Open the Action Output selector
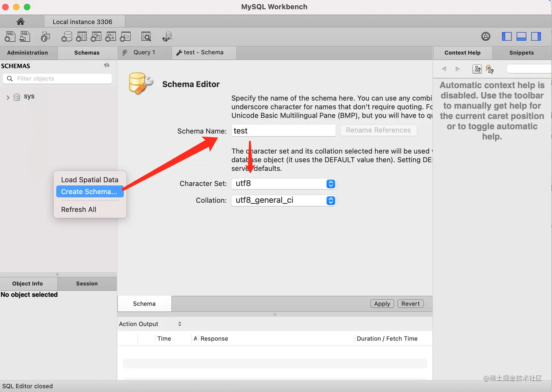The image size is (552, 392). click(x=150, y=324)
